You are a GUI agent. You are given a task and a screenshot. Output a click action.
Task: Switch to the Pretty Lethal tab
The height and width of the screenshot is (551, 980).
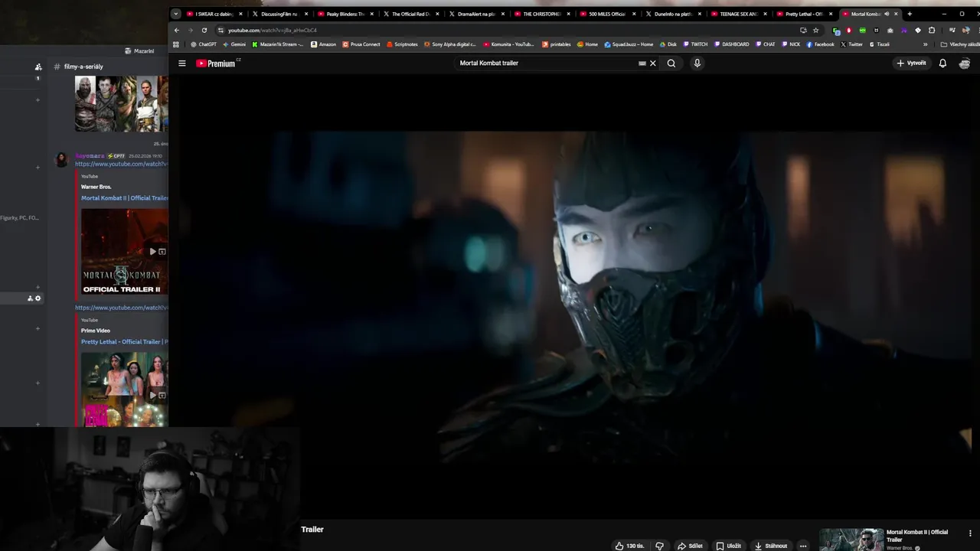[804, 14]
